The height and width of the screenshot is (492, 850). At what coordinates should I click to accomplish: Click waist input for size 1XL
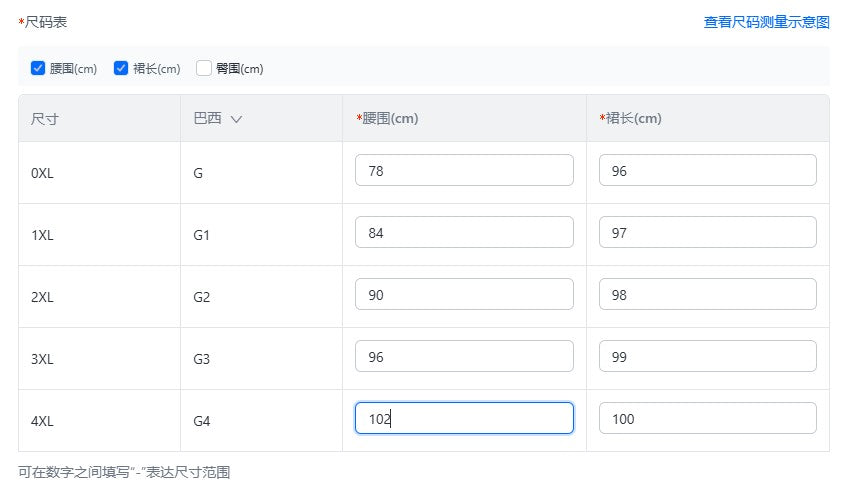(x=464, y=233)
